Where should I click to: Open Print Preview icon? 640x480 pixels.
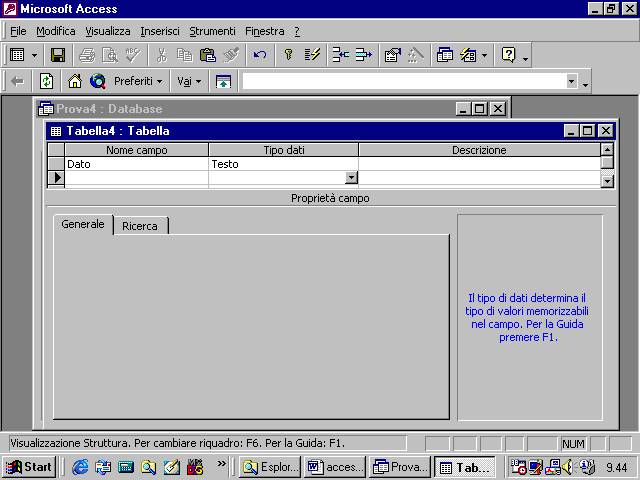click(x=109, y=55)
